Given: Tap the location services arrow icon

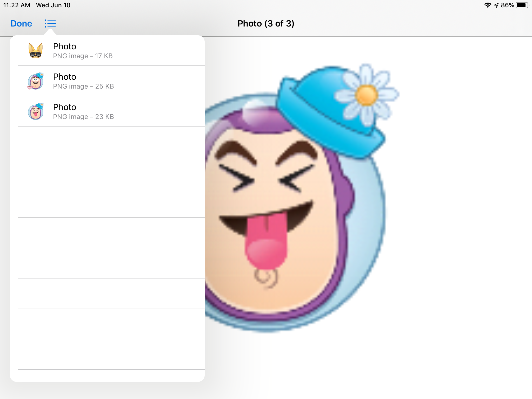Looking at the screenshot, I should [496, 5].
